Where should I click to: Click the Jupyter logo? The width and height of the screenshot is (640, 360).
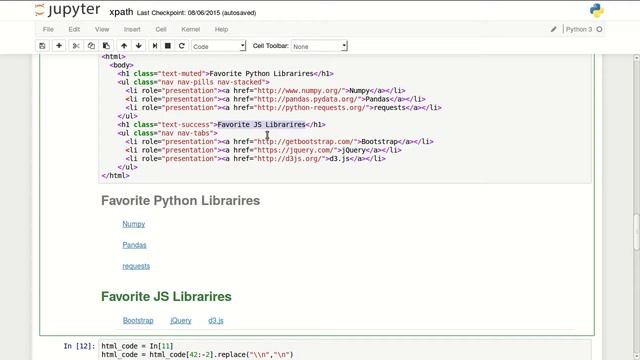68,10
